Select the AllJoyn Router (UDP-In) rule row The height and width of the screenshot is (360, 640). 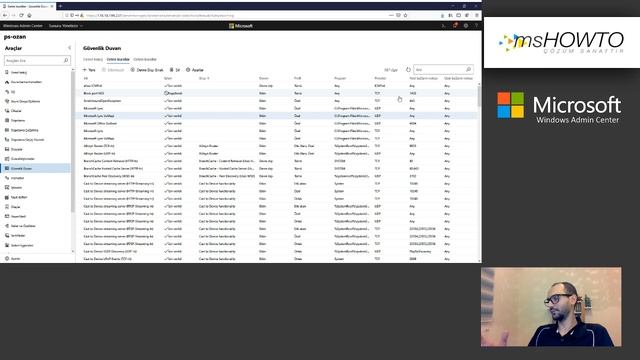[276, 153]
